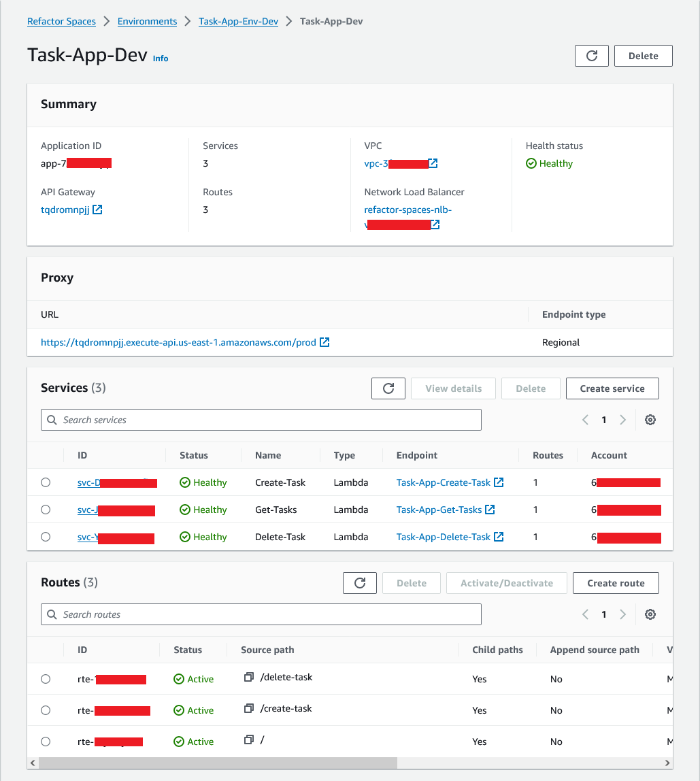Click Status column header in Services
This screenshot has height=781, width=700.
194,455
